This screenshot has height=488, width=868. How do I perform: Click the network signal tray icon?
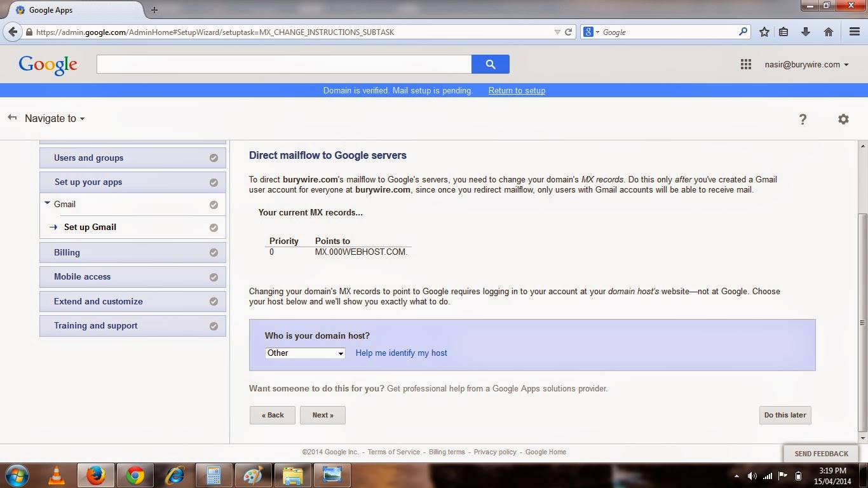coord(768,476)
